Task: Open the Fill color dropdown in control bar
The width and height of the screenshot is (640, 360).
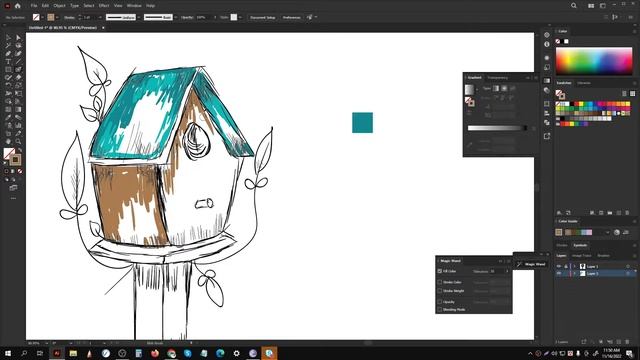Action: coord(42,18)
